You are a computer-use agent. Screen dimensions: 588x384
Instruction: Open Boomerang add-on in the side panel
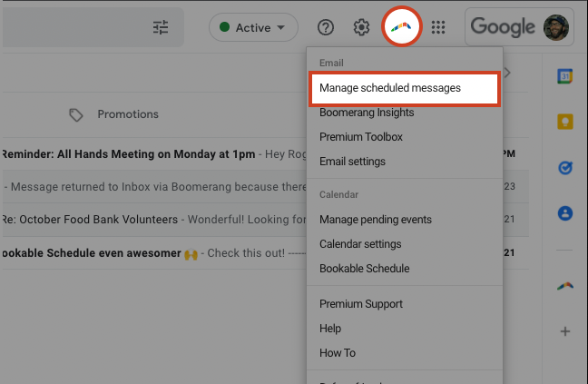point(564,287)
